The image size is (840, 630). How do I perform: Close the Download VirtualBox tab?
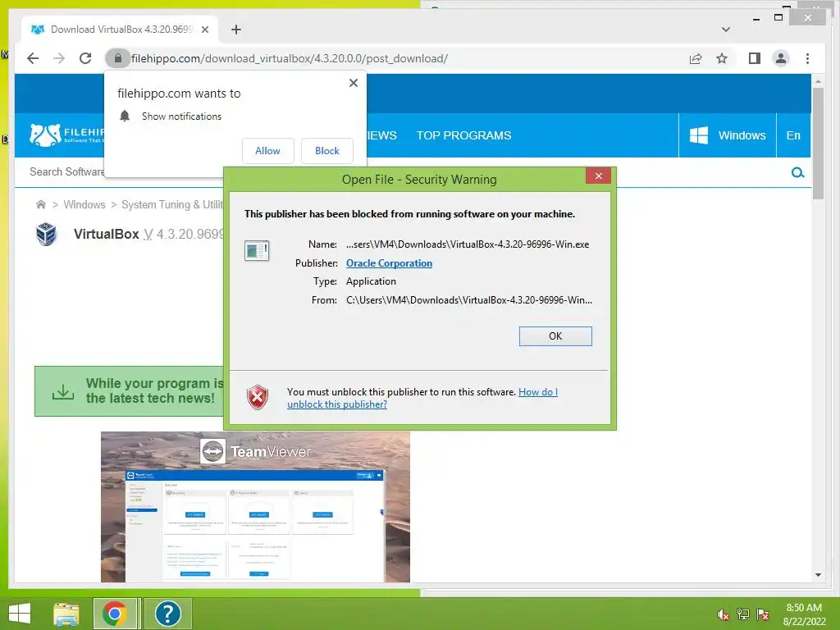coord(204,30)
